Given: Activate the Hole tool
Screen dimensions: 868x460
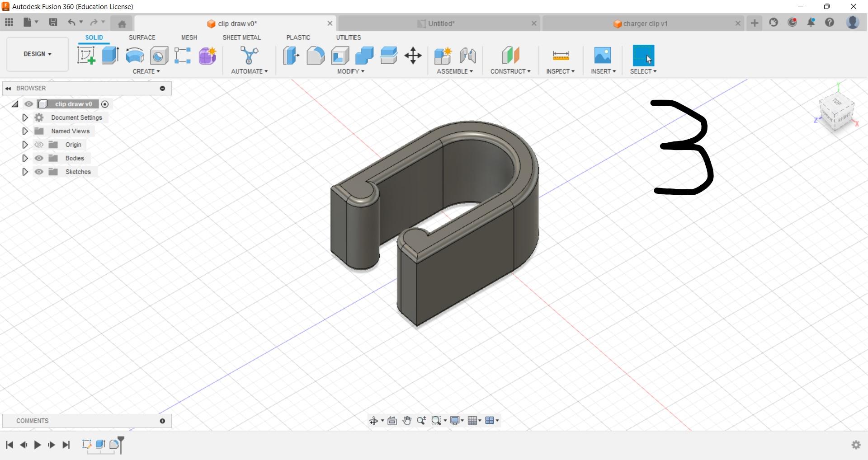Looking at the screenshot, I should [x=159, y=56].
